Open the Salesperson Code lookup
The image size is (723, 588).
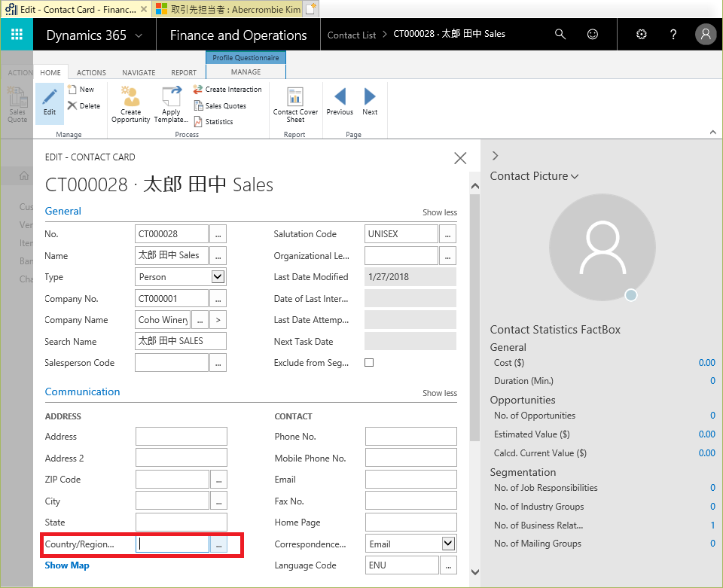(218, 363)
